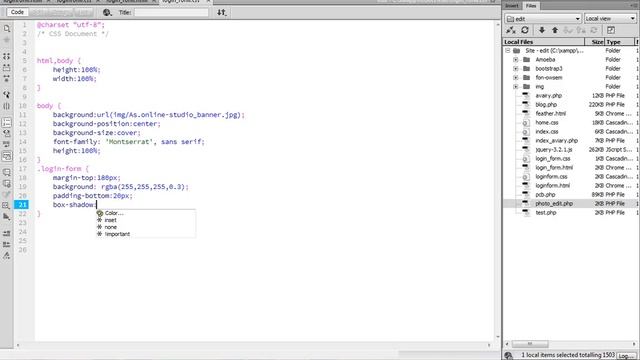This screenshot has height=360, width=640.
Task: Sort by the Local Files column header
Action: [544, 42]
